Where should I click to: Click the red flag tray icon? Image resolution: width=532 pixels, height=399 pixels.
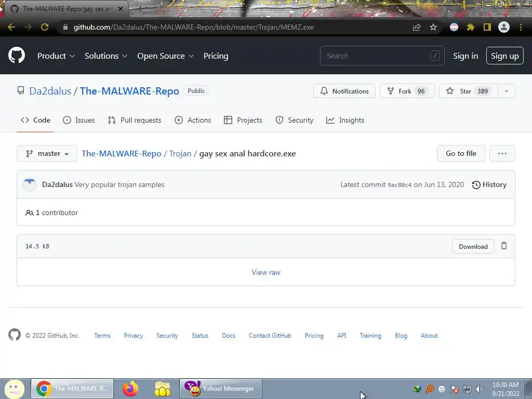click(x=455, y=389)
